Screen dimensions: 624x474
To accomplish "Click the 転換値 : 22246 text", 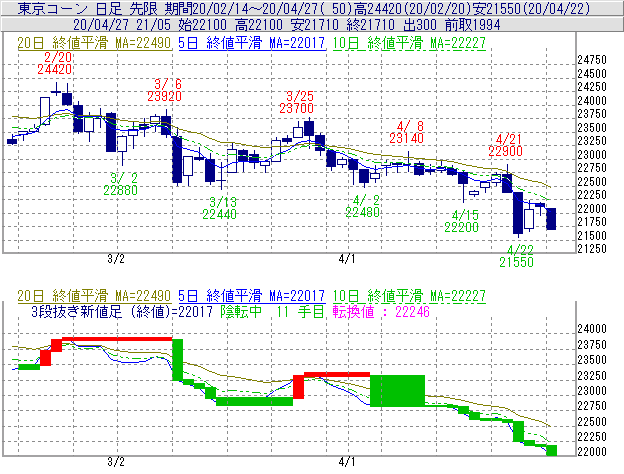I will point(381,312).
